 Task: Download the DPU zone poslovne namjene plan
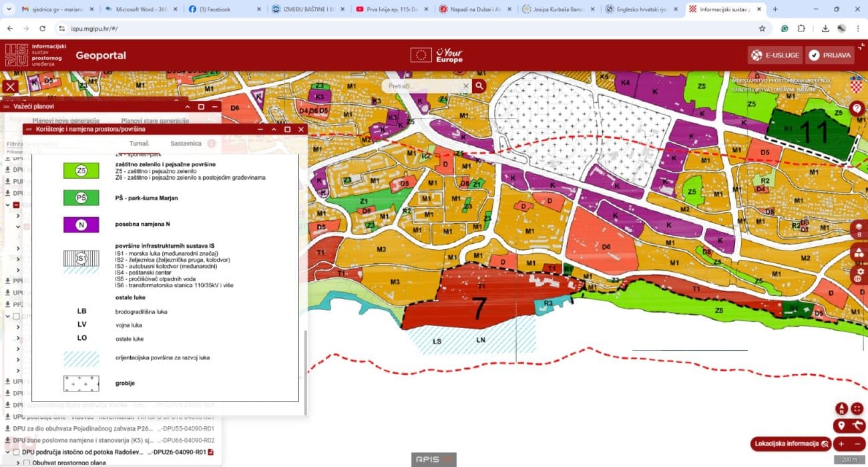click(x=7, y=440)
